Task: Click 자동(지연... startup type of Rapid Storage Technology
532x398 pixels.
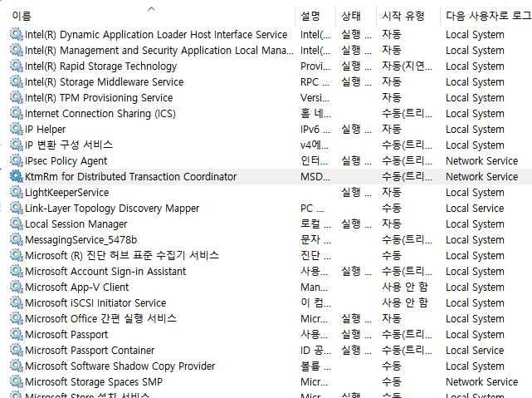Action: click(x=408, y=66)
